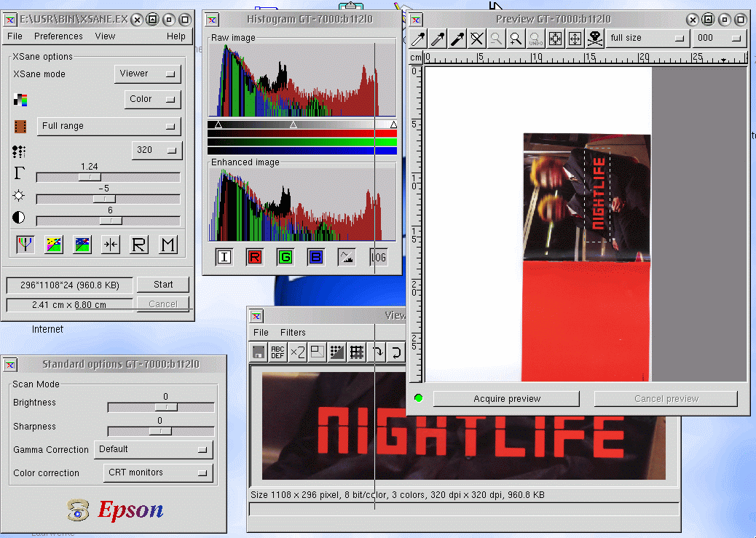Screen dimensions: 756x538
Task: Click the Cancel button below Start
Action: (163, 304)
